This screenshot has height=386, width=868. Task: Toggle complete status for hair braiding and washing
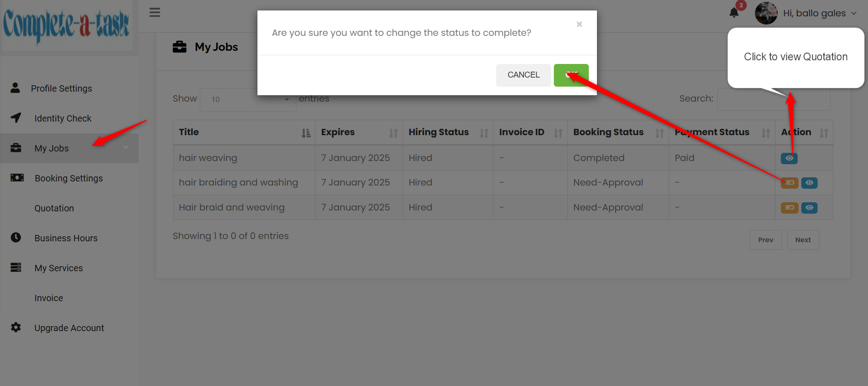tap(789, 183)
